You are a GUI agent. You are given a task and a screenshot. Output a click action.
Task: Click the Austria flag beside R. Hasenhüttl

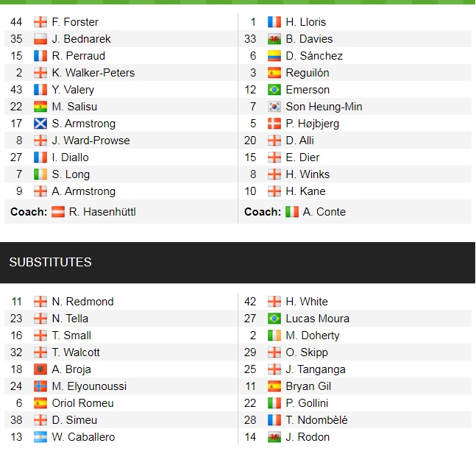[58, 212]
